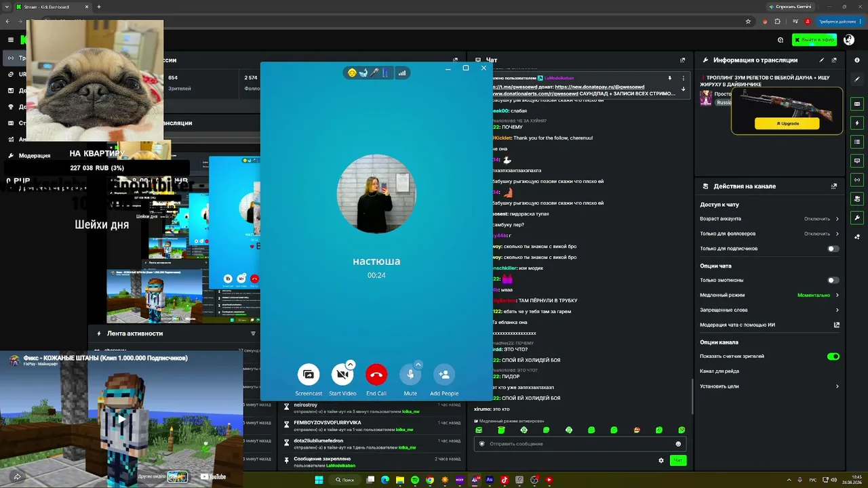Hang up with the End Call button
This screenshot has height=488, width=868.
[376, 374]
